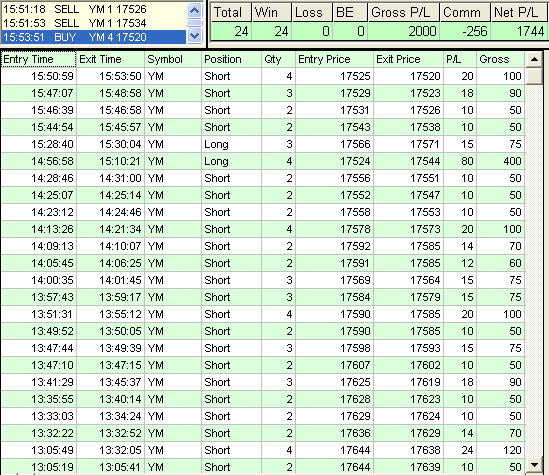The width and height of the screenshot is (549, 475).
Task: Click the BE header in summary panel
Action: [350, 13]
